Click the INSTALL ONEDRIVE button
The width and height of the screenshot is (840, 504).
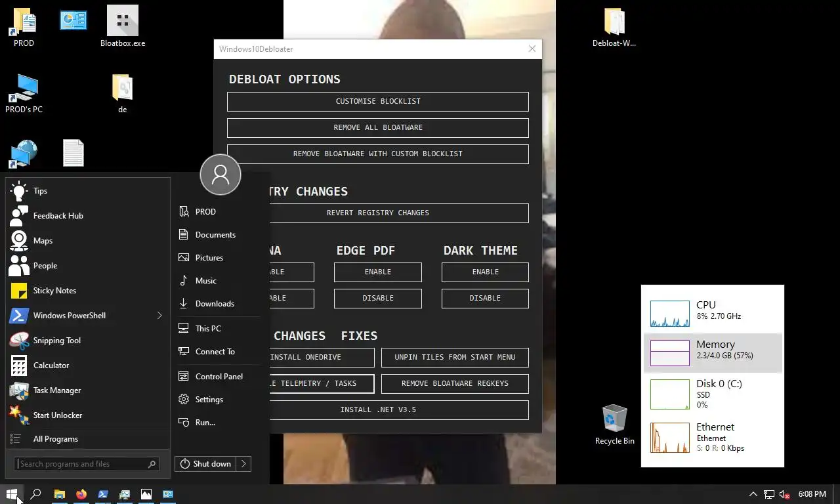(x=322, y=358)
